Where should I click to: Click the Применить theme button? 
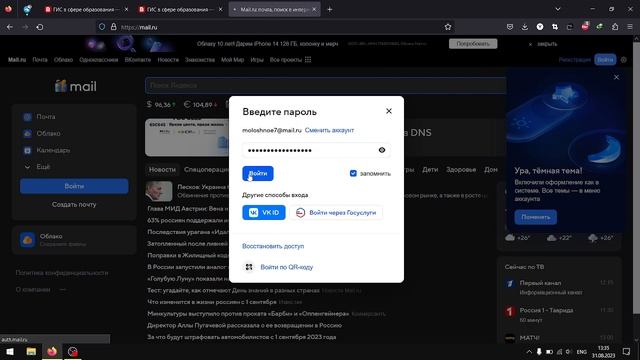(x=535, y=217)
